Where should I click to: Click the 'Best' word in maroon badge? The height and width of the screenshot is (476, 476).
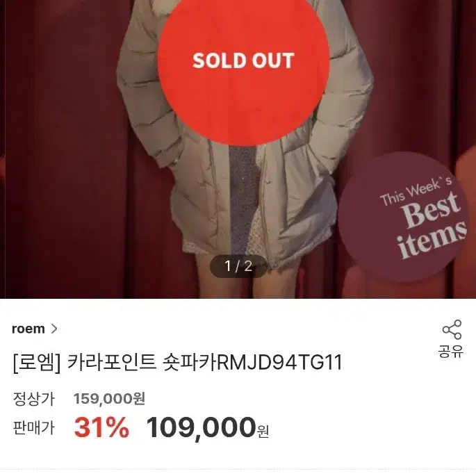(430, 209)
